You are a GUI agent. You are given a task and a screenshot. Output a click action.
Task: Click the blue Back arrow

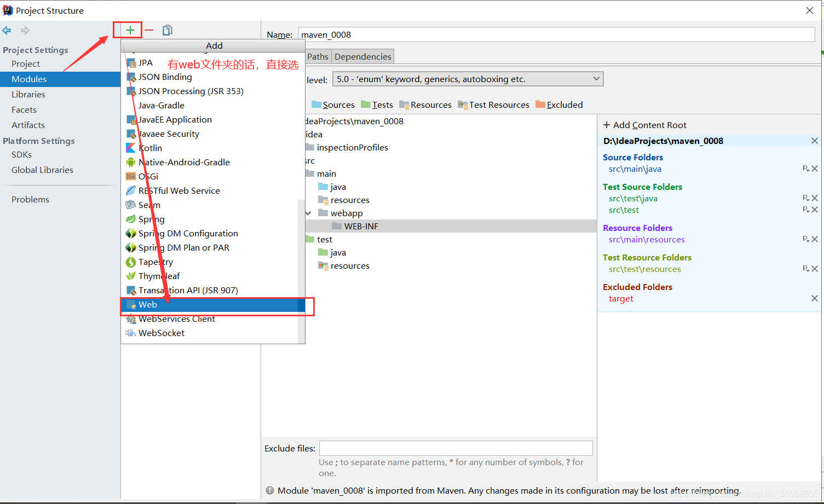pyautogui.click(x=7, y=31)
